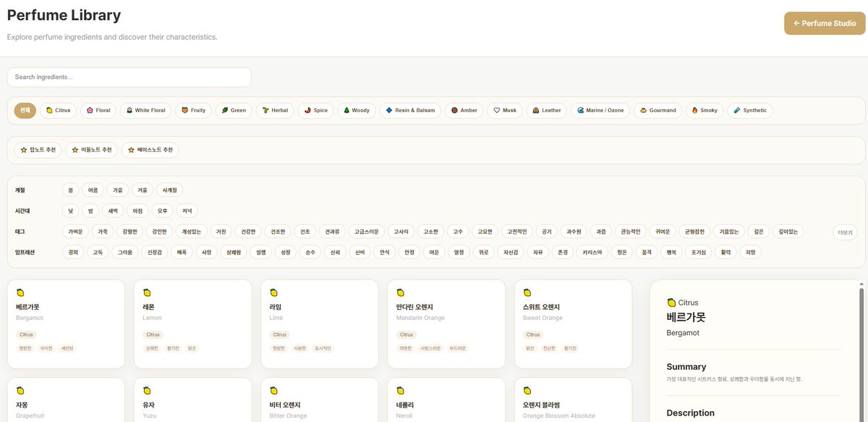Select the Synthetic test-tube category chip

[x=749, y=111]
